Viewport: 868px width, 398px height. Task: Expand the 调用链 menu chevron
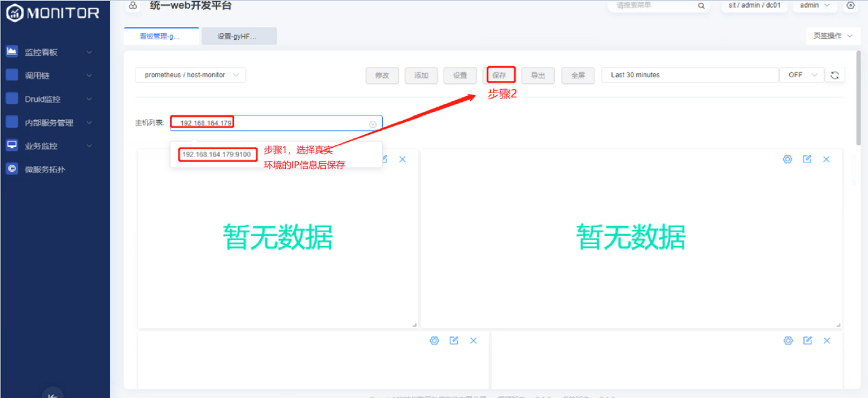tap(89, 75)
